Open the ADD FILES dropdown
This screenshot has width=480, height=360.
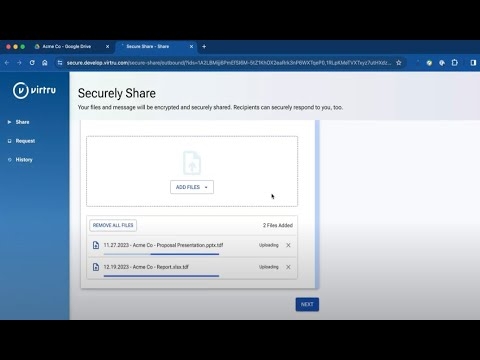coord(192,187)
